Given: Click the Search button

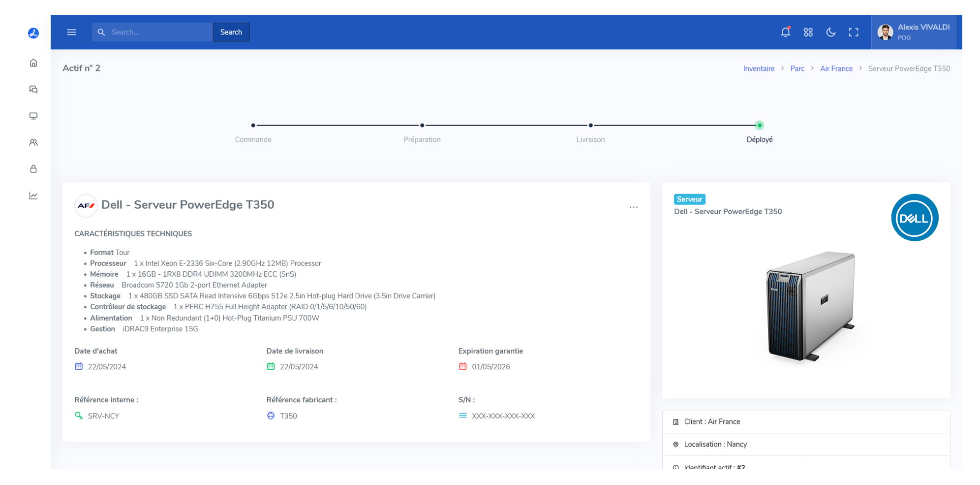Looking at the screenshot, I should (x=231, y=32).
